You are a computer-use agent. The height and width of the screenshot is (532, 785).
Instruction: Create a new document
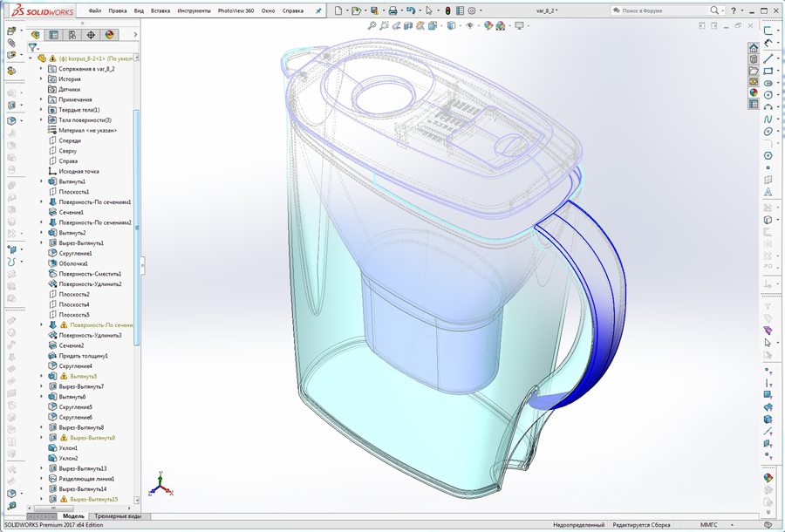click(338, 10)
